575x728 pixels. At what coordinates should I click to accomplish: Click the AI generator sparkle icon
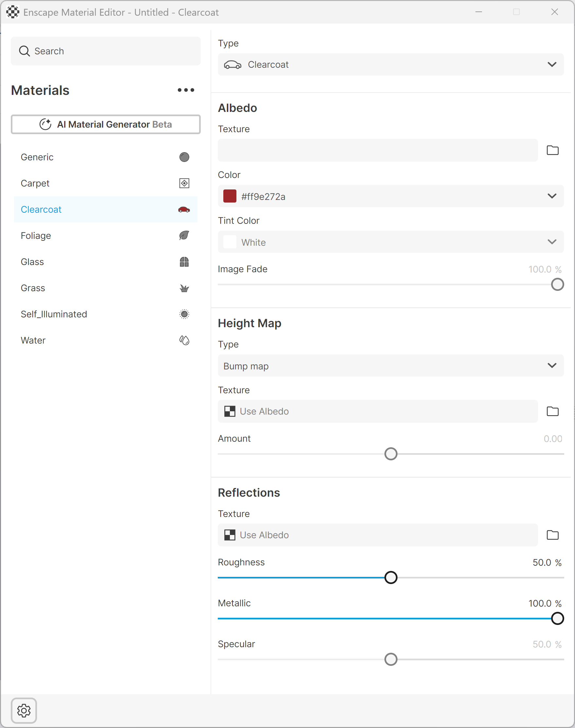click(x=46, y=124)
